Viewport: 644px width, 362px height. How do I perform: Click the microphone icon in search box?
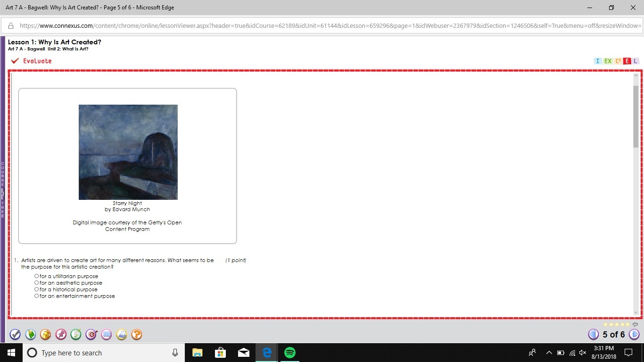[175, 353]
